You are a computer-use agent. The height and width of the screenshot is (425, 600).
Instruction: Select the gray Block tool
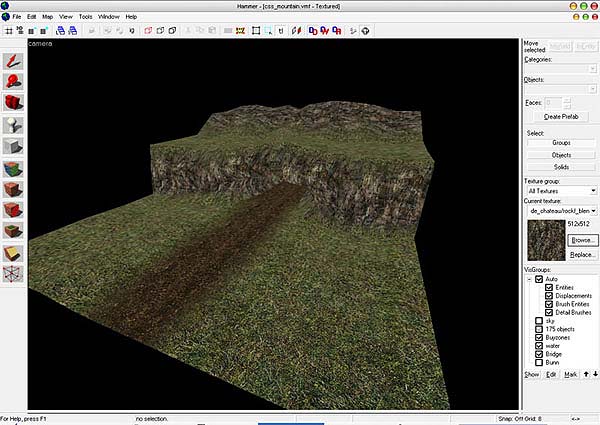(x=14, y=148)
